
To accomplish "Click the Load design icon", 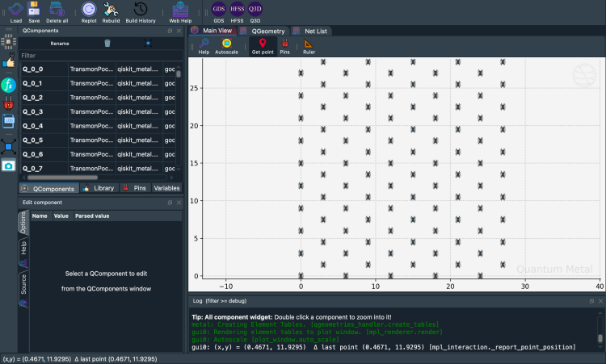I will pos(16,12).
